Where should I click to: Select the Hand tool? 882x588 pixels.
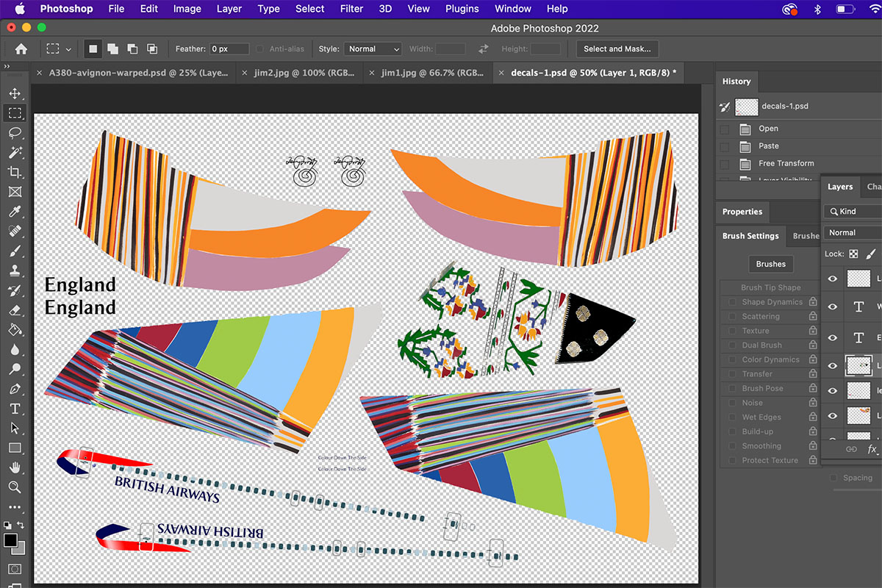click(15, 467)
